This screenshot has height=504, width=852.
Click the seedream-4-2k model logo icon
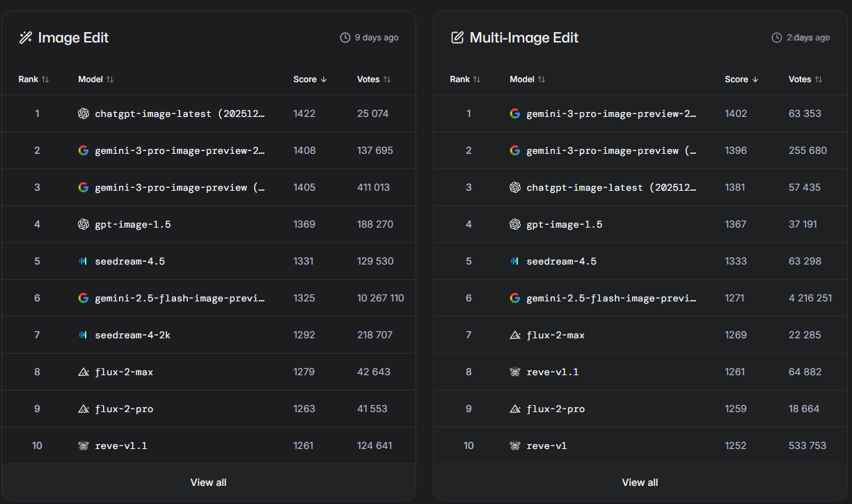(x=84, y=335)
